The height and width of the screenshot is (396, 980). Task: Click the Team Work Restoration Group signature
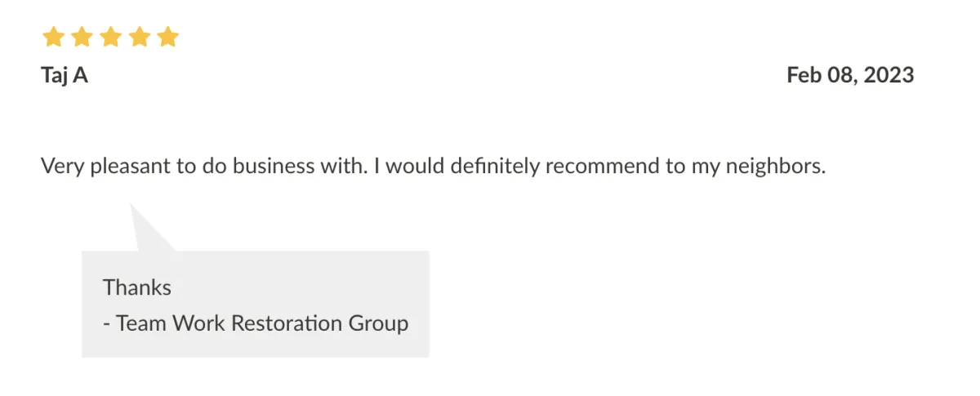tap(255, 323)
